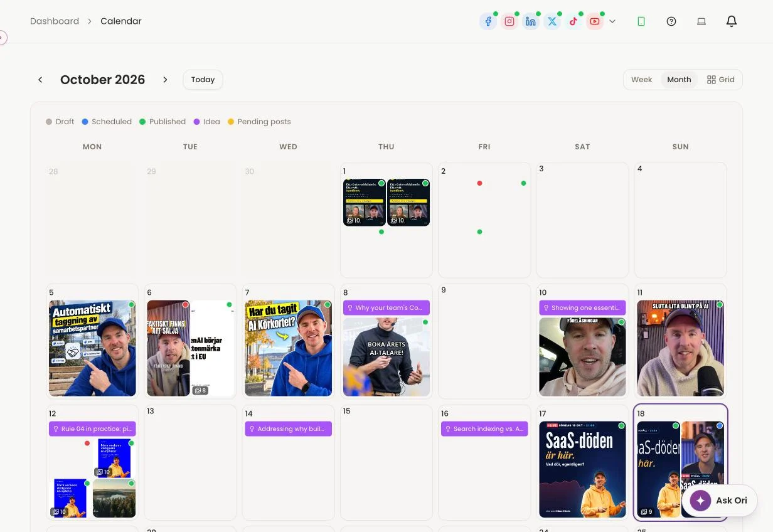The width and height of the screenshot is (773, 532).
Task: Open idea 'Addressing why buil...'
Action: click(288, 429)
